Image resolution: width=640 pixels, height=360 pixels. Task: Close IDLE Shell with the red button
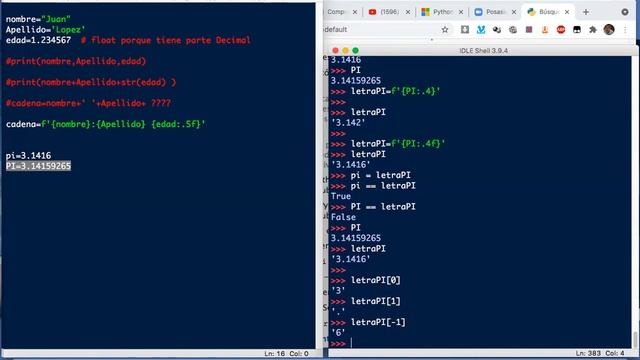[336, 51]
